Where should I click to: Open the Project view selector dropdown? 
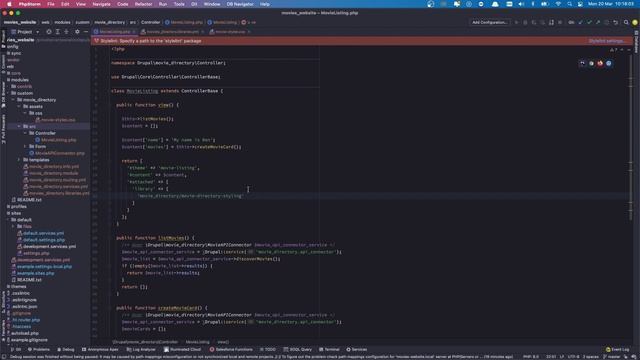click(x=25, y=31)
